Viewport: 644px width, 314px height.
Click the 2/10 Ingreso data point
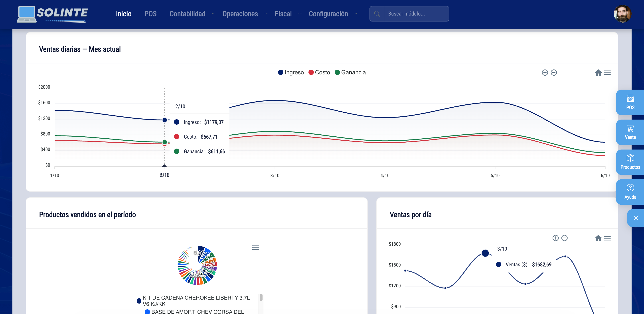[164, 120]
